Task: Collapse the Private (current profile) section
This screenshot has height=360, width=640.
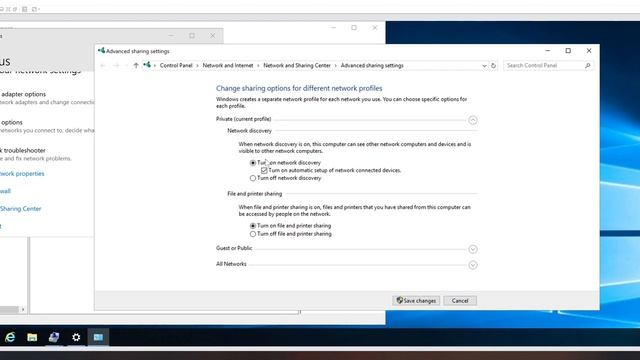Action: pyautogui.click(x=473, y=120)
